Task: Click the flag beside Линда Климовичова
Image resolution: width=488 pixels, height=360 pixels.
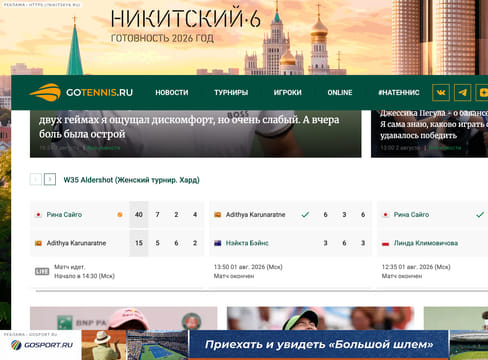Action: [x=386, y=244]
